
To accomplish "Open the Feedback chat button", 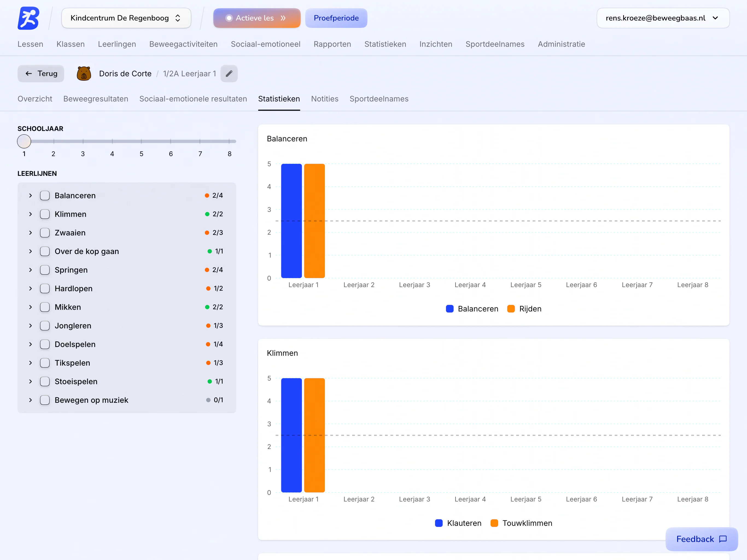I will (x=701, y=539).
